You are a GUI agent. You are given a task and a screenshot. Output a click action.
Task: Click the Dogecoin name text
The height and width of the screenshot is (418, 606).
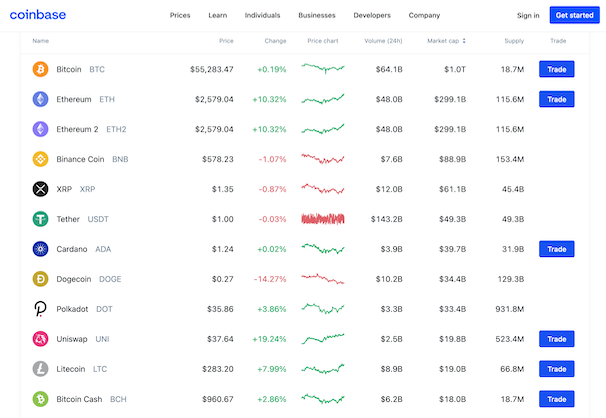[x=74, y=279]
